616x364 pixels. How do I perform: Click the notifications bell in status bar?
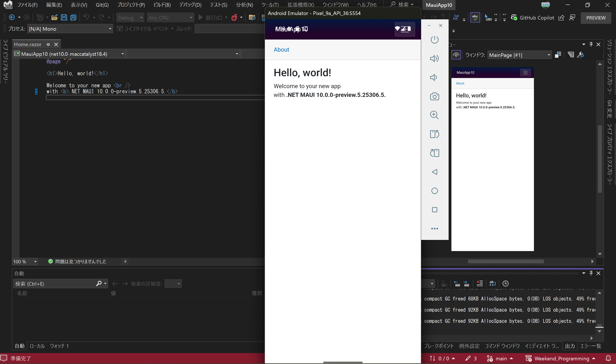tap(608, 359)
